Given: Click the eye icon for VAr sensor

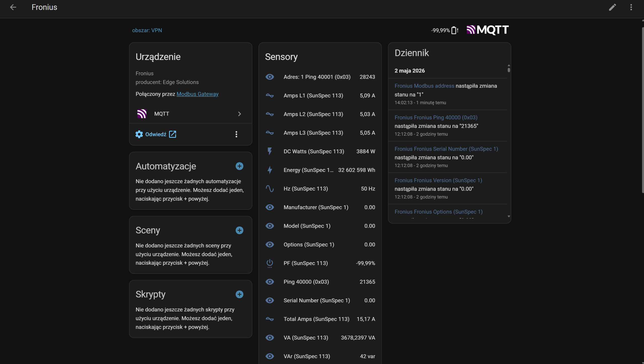Looking at the screenshot, I should pyautogui.click(x=270, y=356).
